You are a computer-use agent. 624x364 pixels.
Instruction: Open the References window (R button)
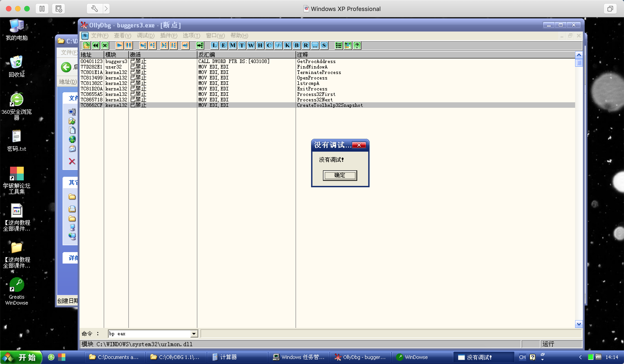(306, 45)
